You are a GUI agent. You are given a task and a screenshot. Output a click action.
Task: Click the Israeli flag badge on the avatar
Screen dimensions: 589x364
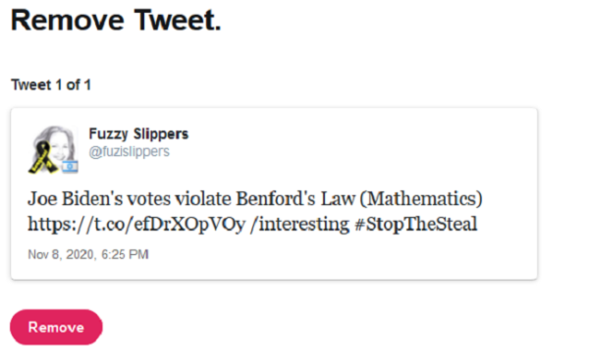pos(71,166)
